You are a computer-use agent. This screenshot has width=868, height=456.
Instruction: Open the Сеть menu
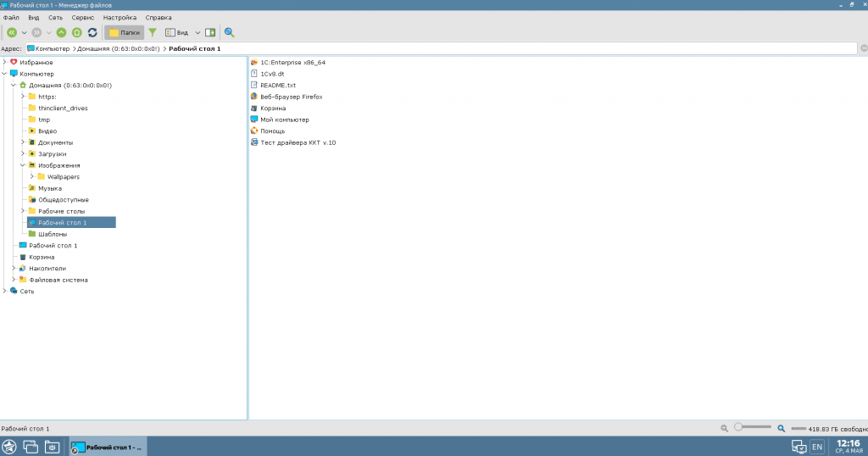(x=55, y=18)
